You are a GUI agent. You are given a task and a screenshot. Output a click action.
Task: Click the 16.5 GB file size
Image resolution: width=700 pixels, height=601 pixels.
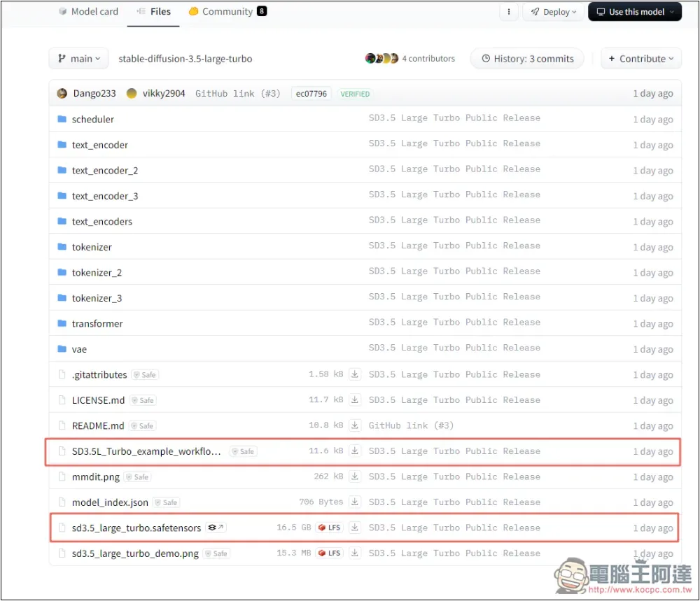(293, 528)
